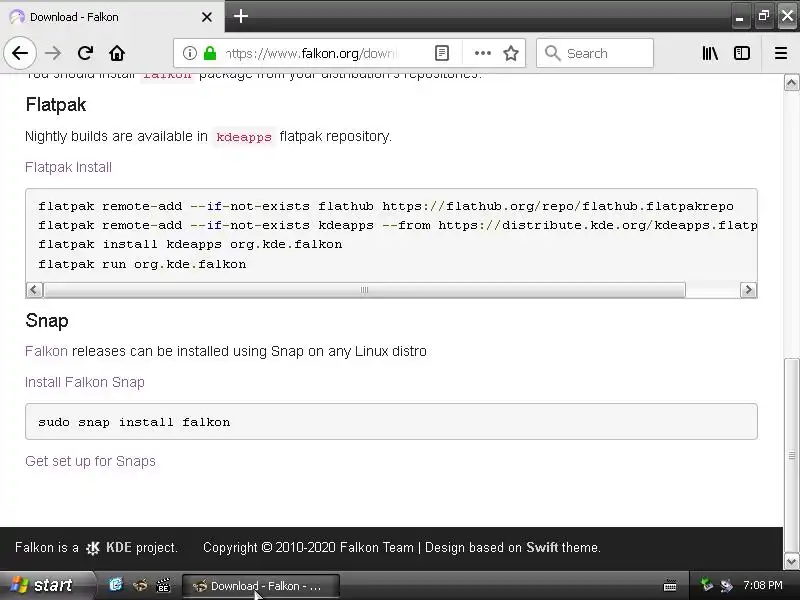Image resolution: width=800 pixels, height=600 pixels.
Task: Click the magnifier icon in Search box
Action: click(552, 53)
